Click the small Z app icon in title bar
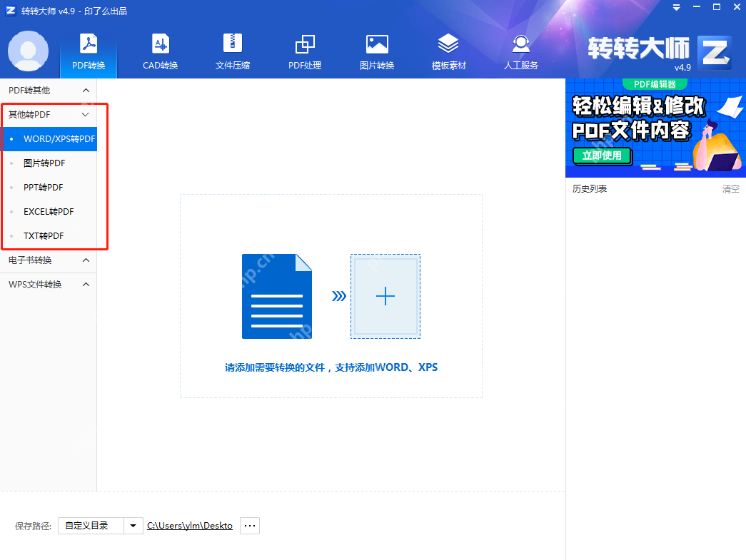746x560 pixels. [x=11, y=11]
